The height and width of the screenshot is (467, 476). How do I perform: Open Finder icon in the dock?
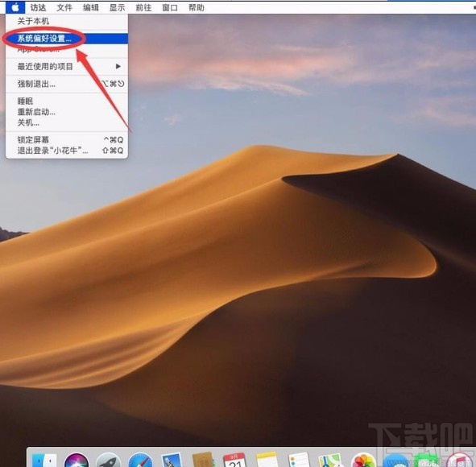pyautogui.click(x=44, y=460)
